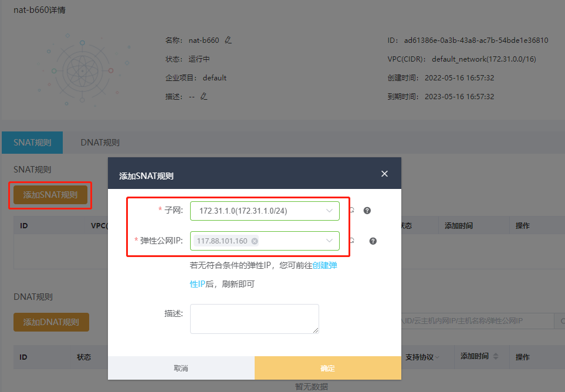Viewport: 565px width, 392px height.
Task: Edit the description pencil icon
Action: pyautogui.click(x=204, y=97)
